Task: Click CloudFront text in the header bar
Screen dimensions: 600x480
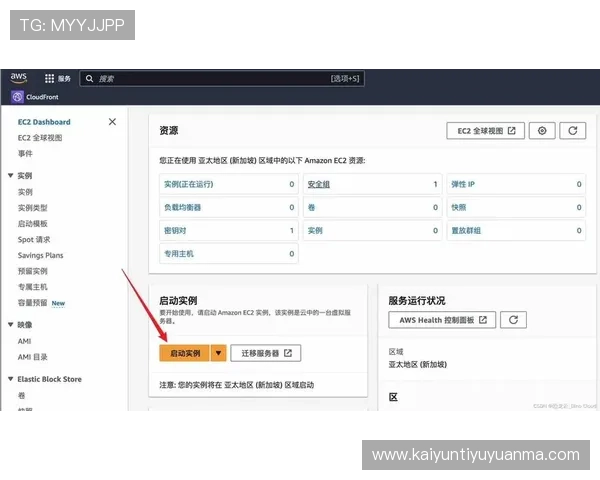Action: coord(42,97)
